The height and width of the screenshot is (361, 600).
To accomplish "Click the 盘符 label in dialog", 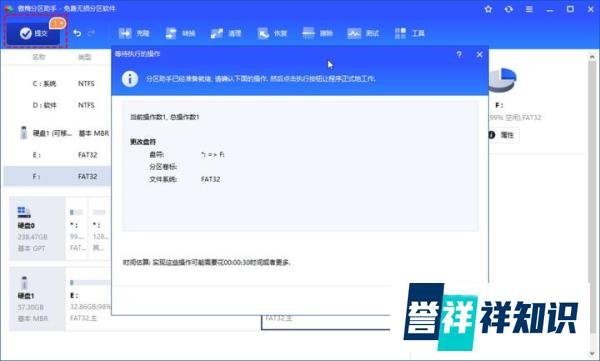I will [156, 154].
